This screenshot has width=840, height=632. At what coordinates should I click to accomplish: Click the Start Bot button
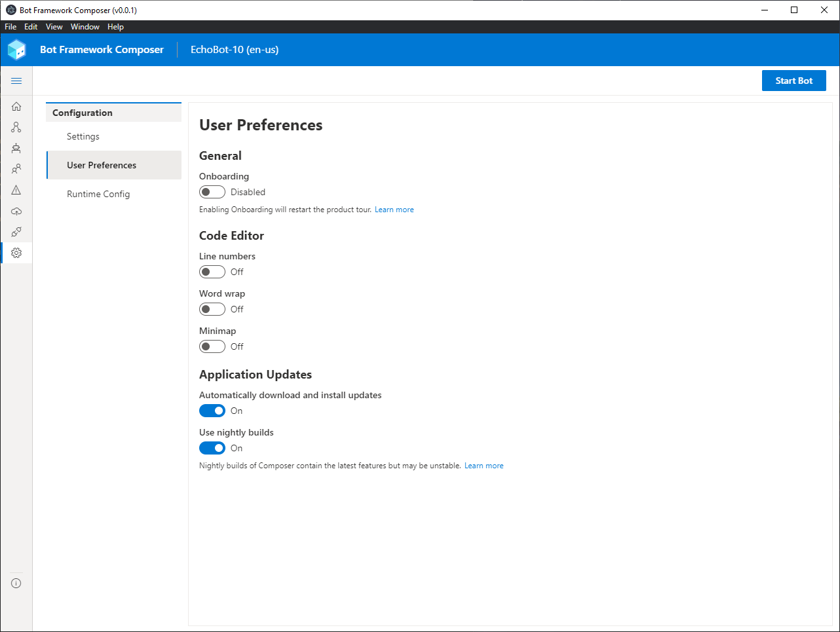pos(794,81)
